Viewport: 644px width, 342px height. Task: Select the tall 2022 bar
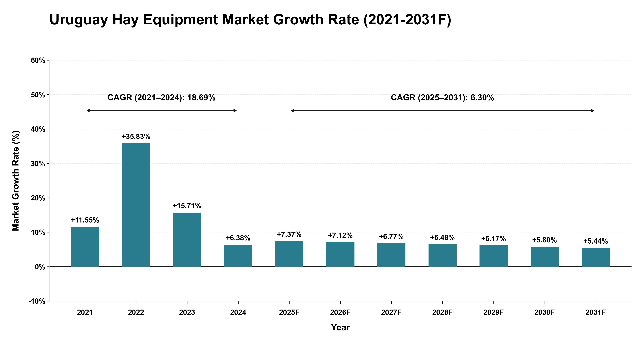point(136,205)
